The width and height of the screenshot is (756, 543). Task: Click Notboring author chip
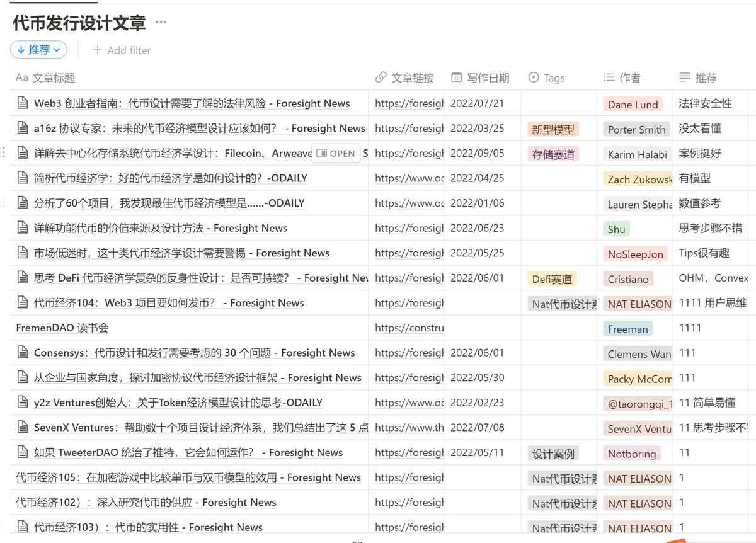(x=632, y=454)
